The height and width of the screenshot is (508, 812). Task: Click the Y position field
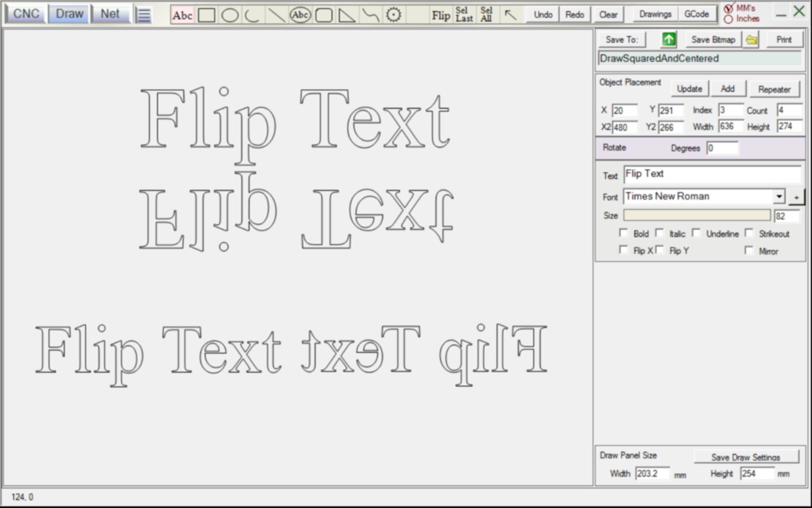[671, 111]
